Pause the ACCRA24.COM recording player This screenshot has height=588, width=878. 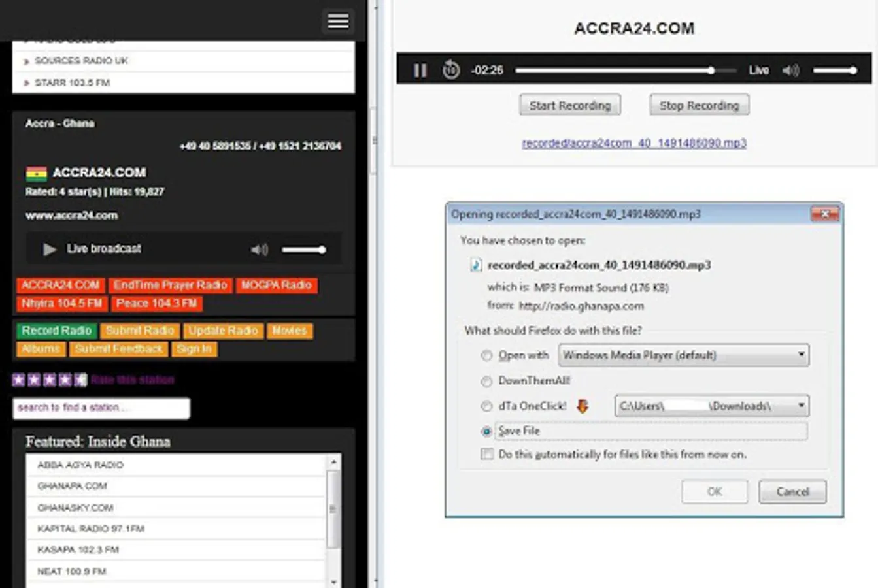tap(420, 70)
